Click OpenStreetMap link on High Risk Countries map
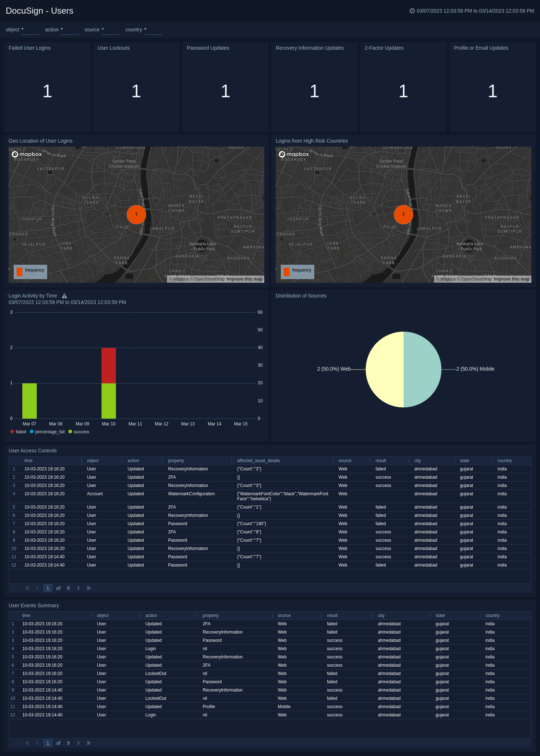The image size is (540, 756). [476, 279]
